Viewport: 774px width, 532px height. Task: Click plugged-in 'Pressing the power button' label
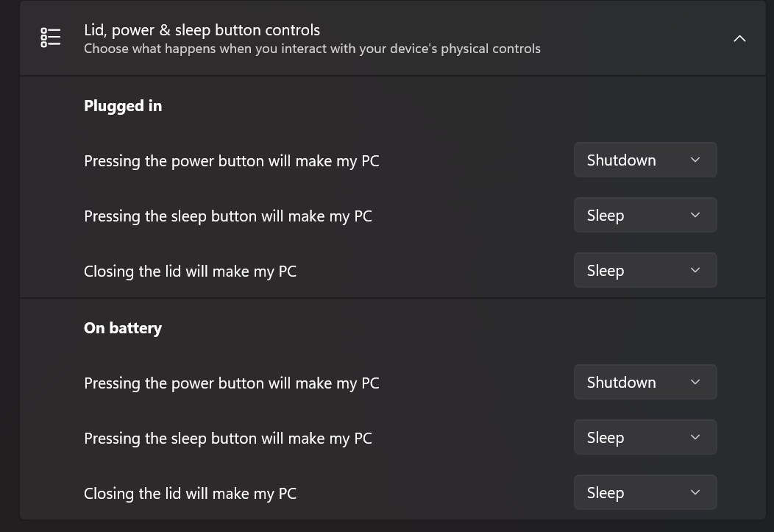[232, 161]
